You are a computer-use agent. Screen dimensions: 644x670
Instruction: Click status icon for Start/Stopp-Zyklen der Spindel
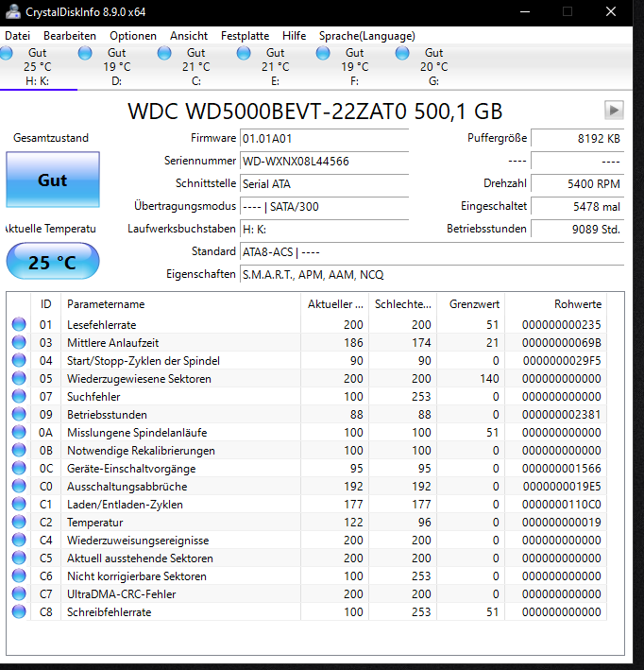point(19,360)
